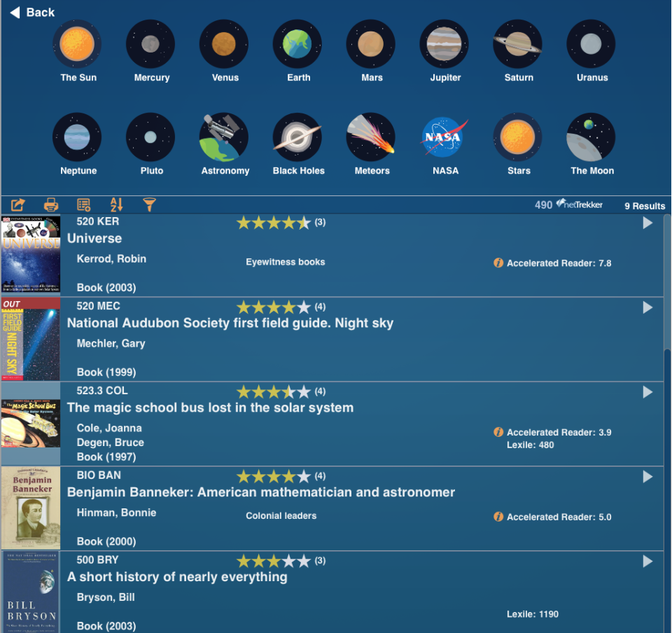Click call number 523.3 COL

[x=102, y=391]
